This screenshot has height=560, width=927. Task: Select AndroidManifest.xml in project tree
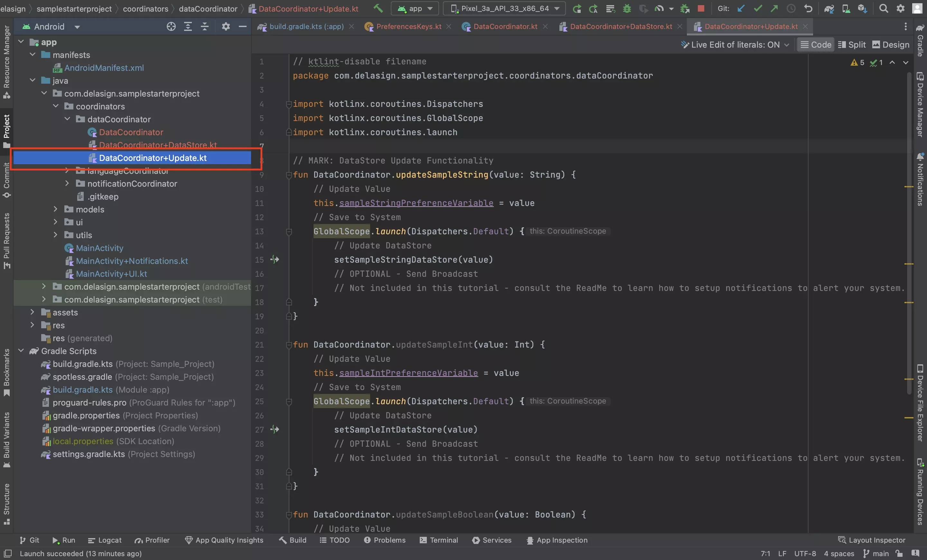tap(104, 68)
